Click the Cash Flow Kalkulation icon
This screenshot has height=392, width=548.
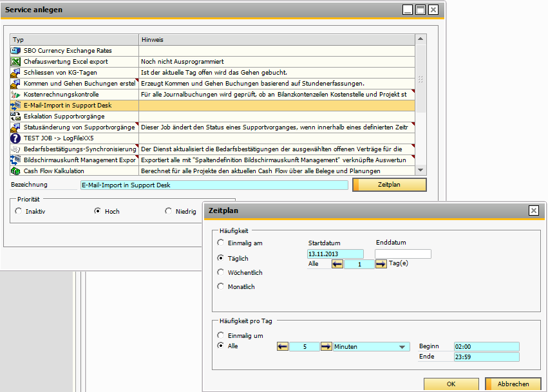pos(15,171)
